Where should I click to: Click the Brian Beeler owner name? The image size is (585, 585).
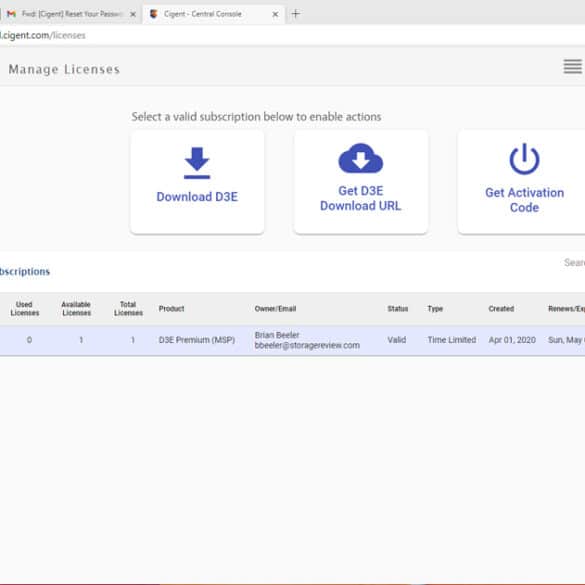click(x=277, y=335)
